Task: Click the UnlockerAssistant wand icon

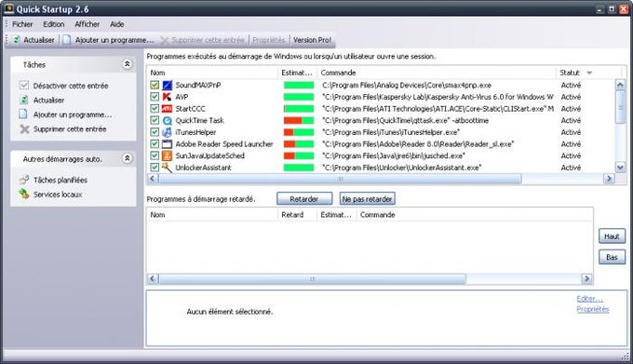Action: click(x=167, y=167)
